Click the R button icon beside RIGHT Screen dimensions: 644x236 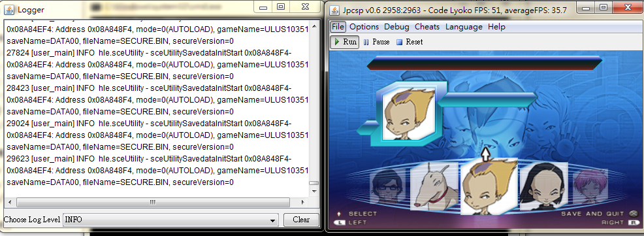tap(633, 222)
